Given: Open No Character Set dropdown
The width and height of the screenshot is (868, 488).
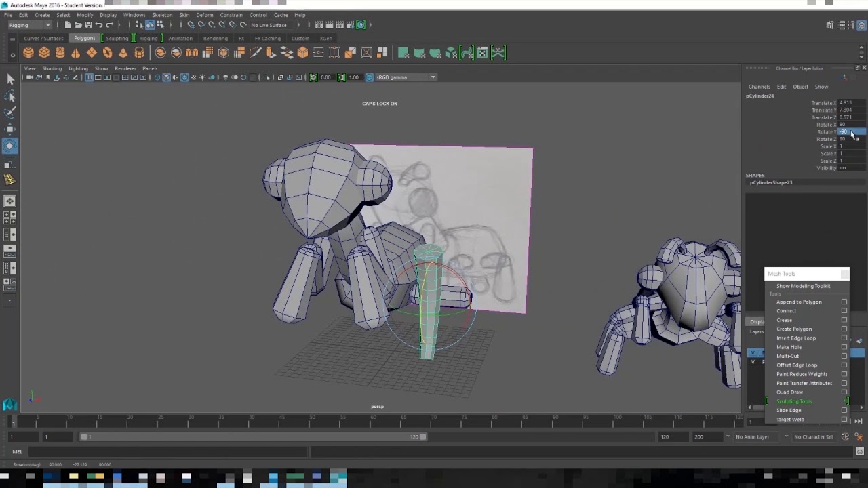Looking at the screenshot, I should tap(813, 436).
